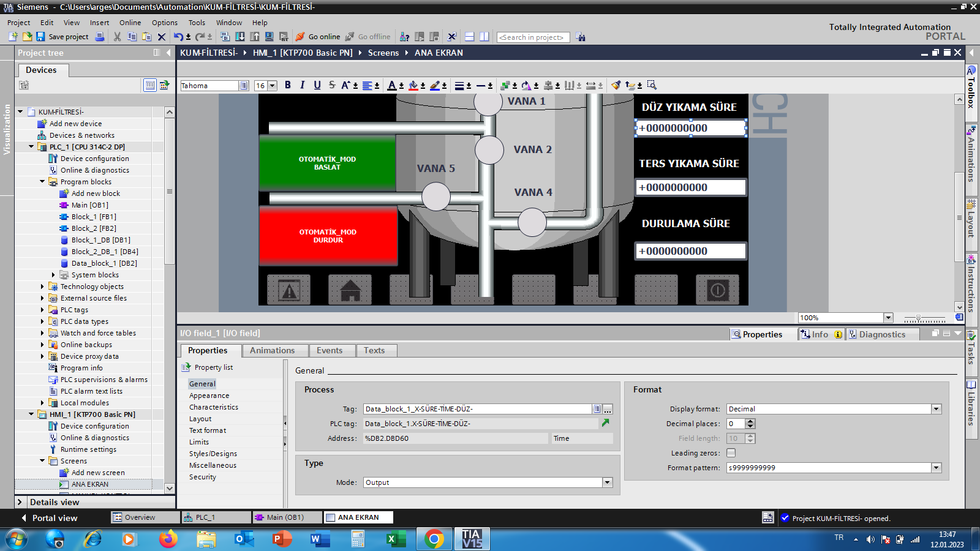The width and height of the screenshot is (980, 551).
Task: Click the OTOMATİK_MOD DURDUR red button
Action: [x=328, y=236]
